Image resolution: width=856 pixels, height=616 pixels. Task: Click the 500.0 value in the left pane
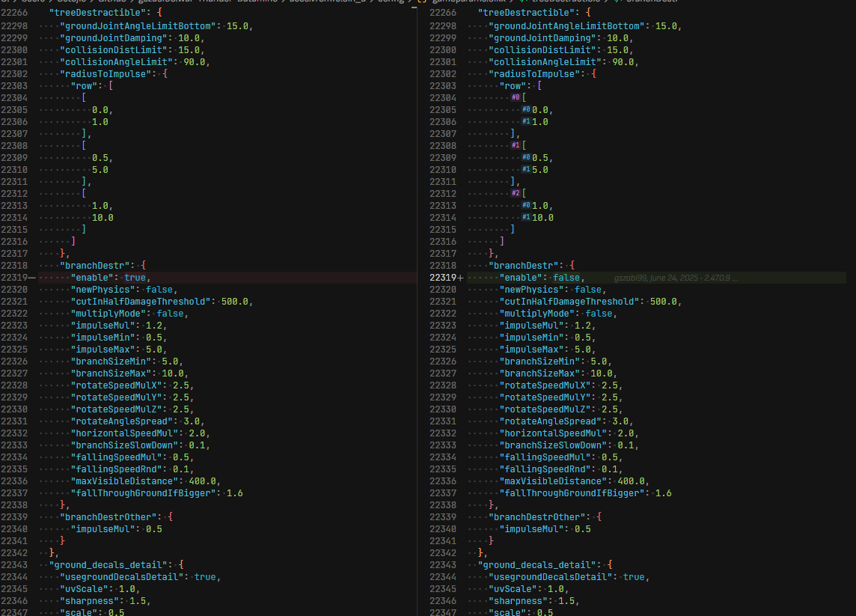[x=235, y=302]
